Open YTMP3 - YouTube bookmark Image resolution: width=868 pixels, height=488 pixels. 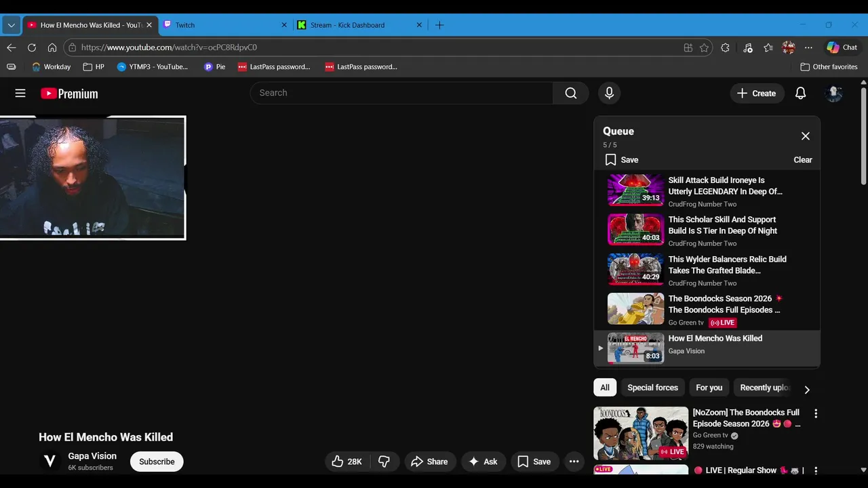[x=152, y=67]
